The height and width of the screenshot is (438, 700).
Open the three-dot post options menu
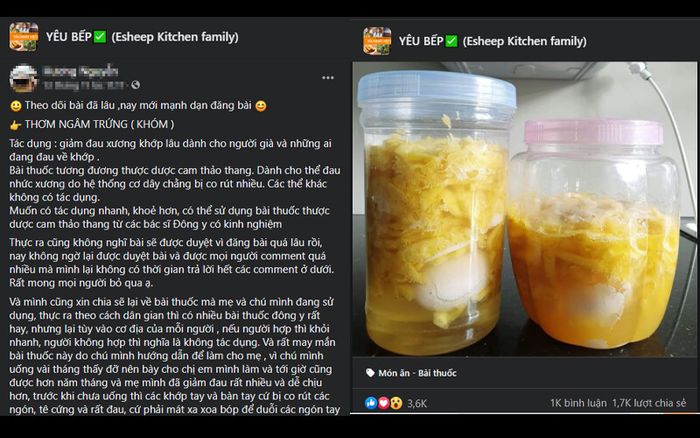(328, 78)
